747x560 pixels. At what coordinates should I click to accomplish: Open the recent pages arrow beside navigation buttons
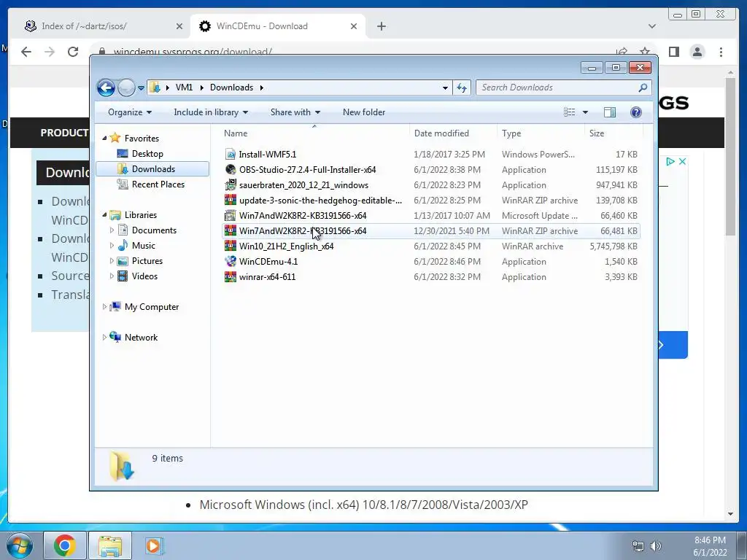tap(141, 88)
